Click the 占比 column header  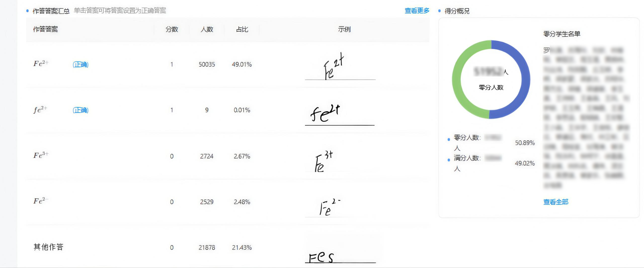[x=242, y=29]
